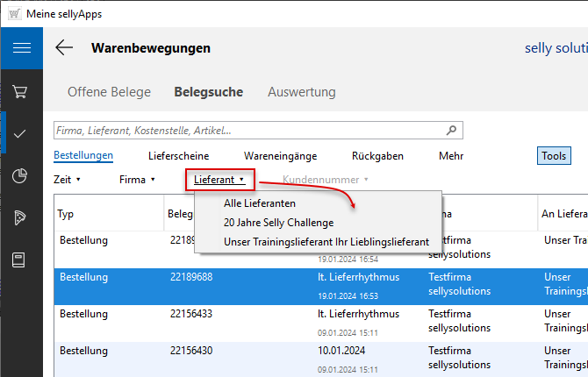The height and width of the screenshot is (377, 588).
Task: Select the checkmark sidebar icon
Action: click(21, 133)
